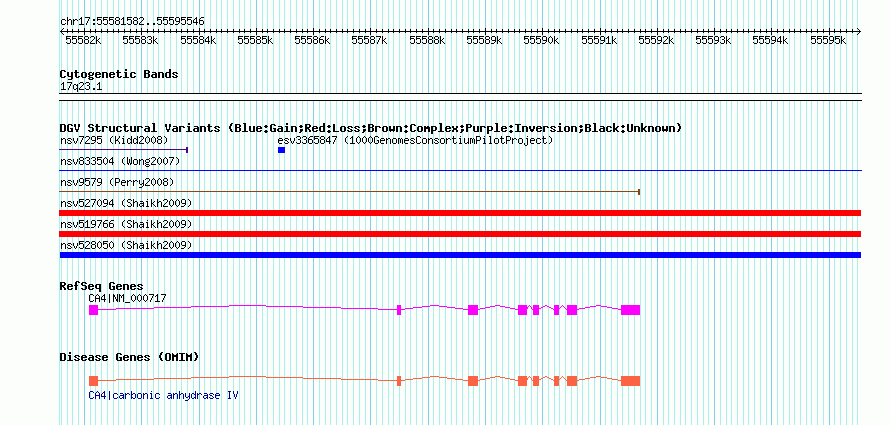
Task: Pick the 55588k mark on the scale
Action: point(427,40)
